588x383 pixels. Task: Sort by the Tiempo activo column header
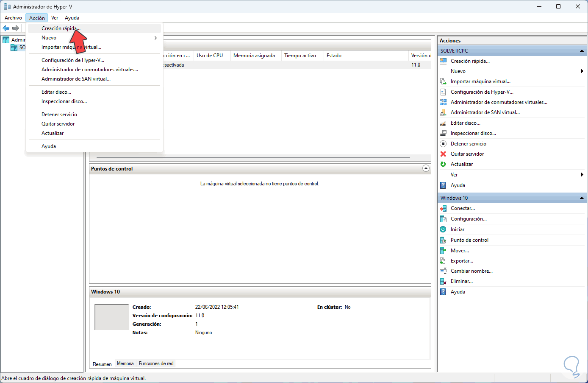[x=302, y=56]
